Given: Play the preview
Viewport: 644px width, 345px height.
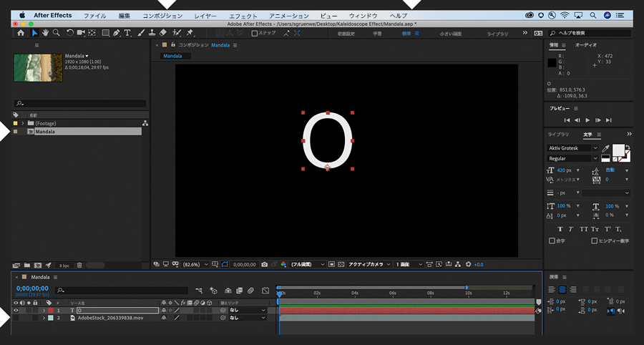Looking at the screenshot, I should click(587, 120).
